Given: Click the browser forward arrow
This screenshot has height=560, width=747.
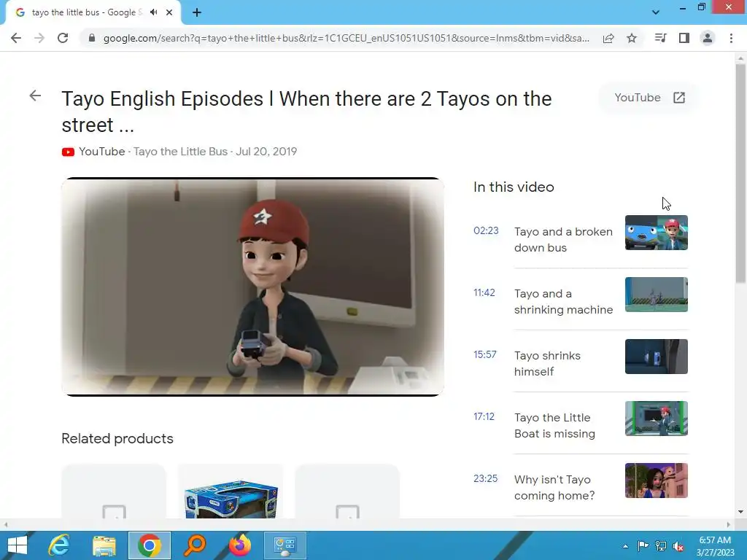Looking at the screenshot, I should [x=39, y=38].
